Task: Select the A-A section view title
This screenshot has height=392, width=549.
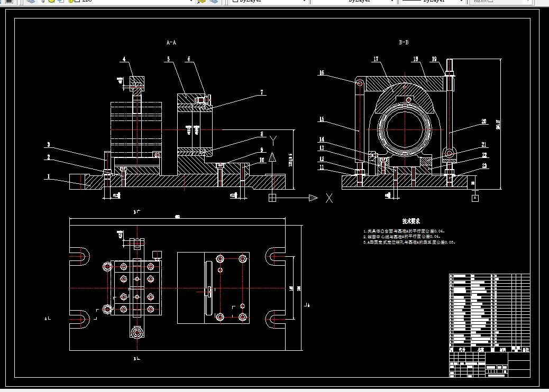Action: pos(171,42)
